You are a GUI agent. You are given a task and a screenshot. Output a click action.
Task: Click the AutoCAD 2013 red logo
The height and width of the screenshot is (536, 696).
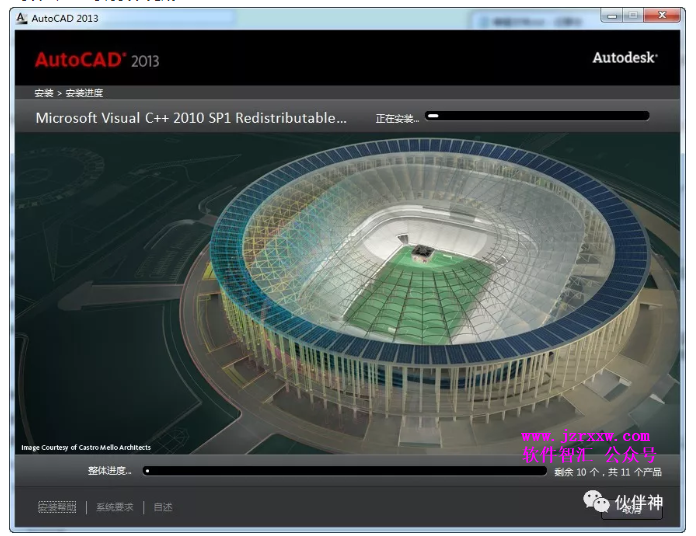point(97,60)
